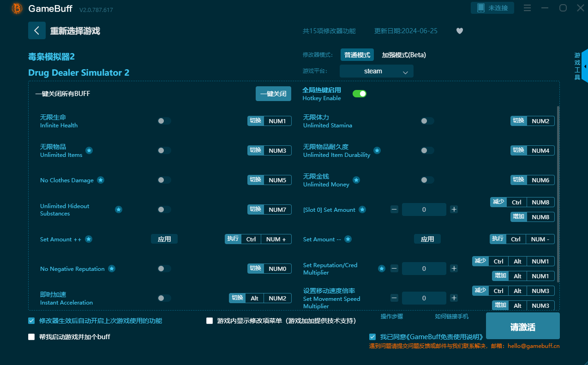Switch on Unlimited Money

(x=427, y=180)
